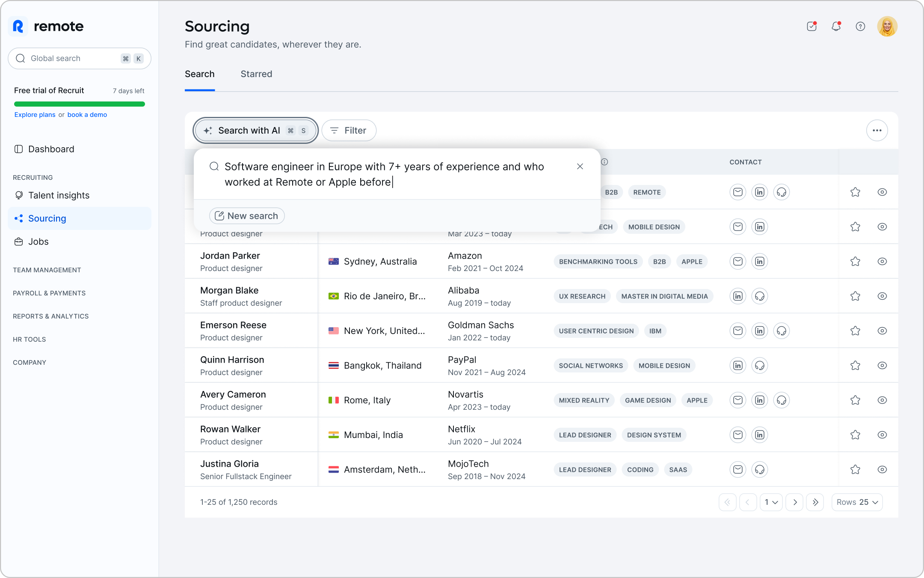Viewport: 924px width, 578px height.
Task: Switch to the Starred tab
Action: (x=256, y=74)
